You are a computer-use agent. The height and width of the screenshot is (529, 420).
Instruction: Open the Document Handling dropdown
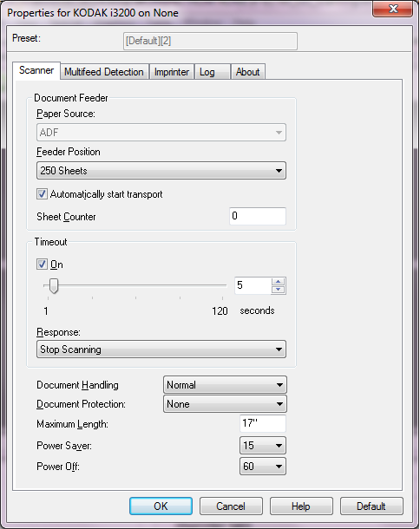coord(225,385)
